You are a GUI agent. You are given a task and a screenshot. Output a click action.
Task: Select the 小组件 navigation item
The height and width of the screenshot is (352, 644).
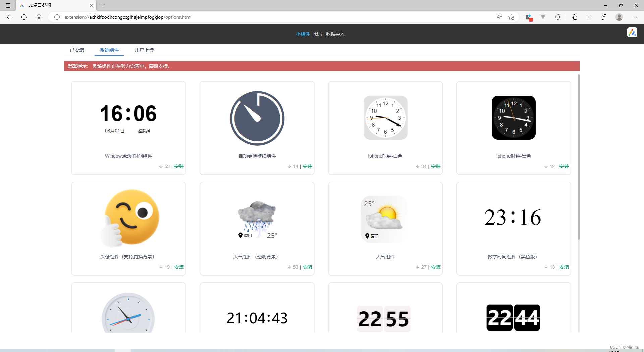pyautogui.click(x=303, y=34)
